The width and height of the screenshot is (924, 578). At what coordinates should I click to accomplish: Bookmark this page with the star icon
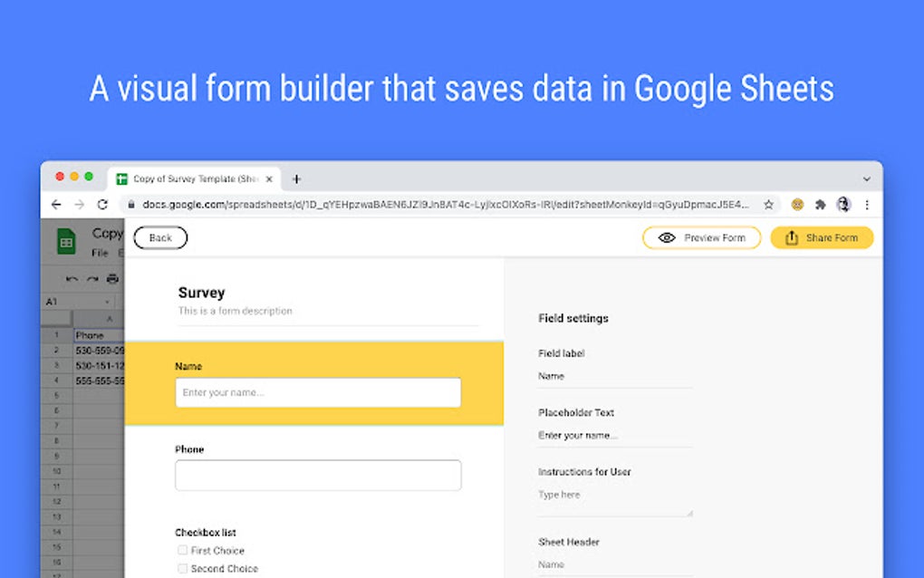(768, 205)
